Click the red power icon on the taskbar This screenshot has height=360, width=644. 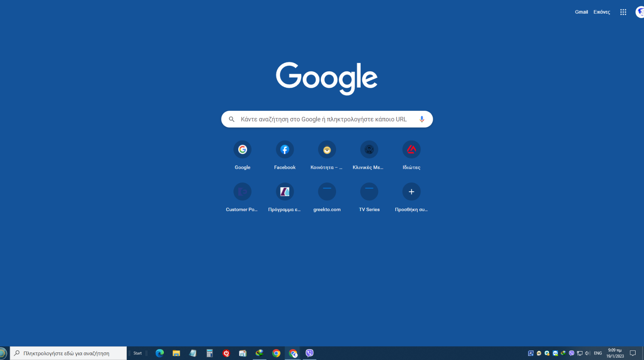tap(226, 353)
